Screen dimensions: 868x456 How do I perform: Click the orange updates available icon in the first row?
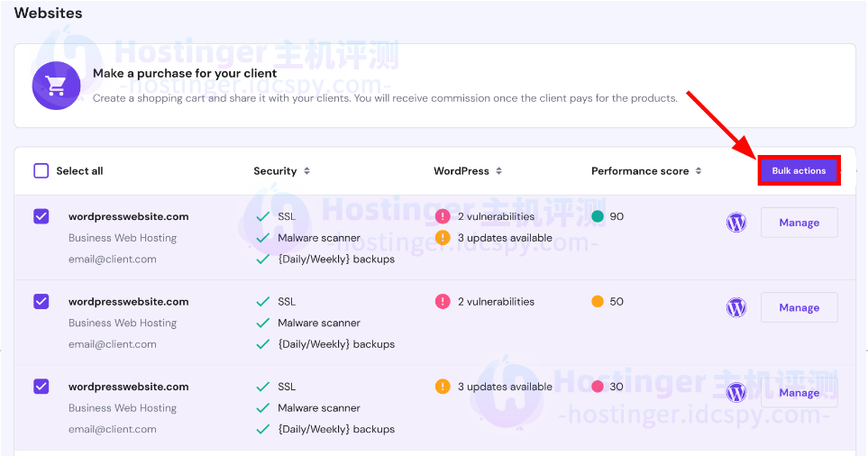[x=443, y=238]
